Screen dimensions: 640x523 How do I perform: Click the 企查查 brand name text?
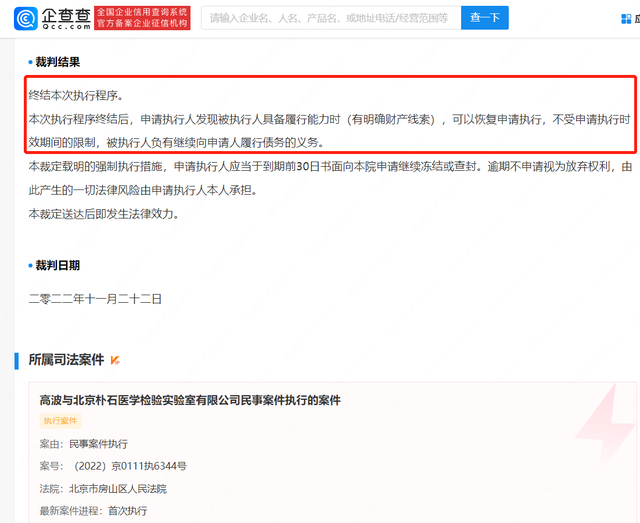[x=66, y=15]
